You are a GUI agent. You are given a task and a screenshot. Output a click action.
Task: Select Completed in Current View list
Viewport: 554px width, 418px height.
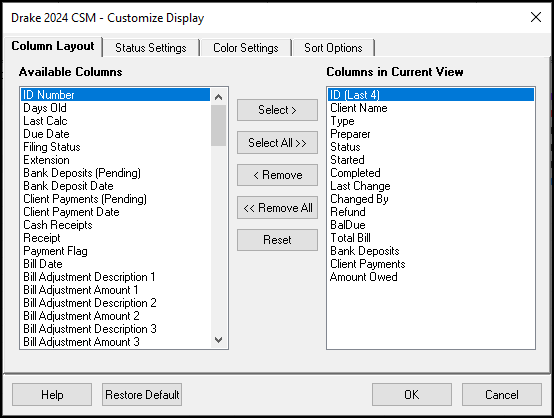431,173
